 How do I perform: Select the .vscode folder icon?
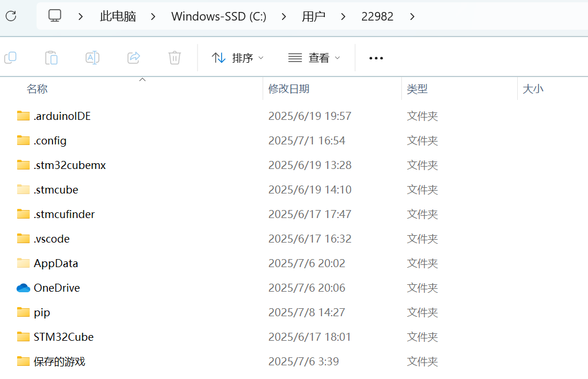pos(23,239)
